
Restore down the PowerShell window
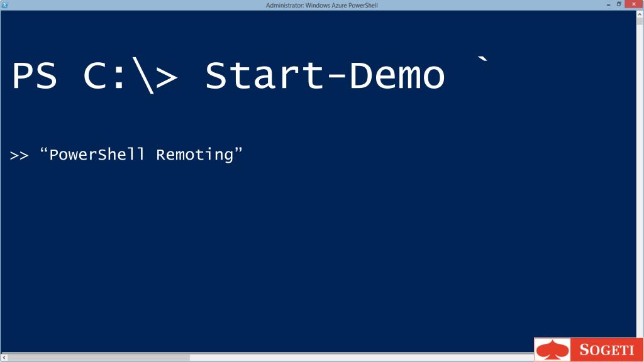pyautogui.click(x=619, y=4)
